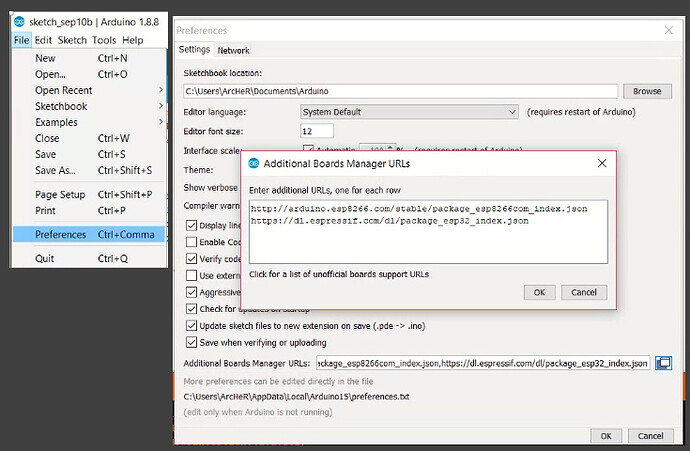Close the Additional Boards Manager URLs dialog
Viewport: 690px width, 451px height.
click(602, 163)
